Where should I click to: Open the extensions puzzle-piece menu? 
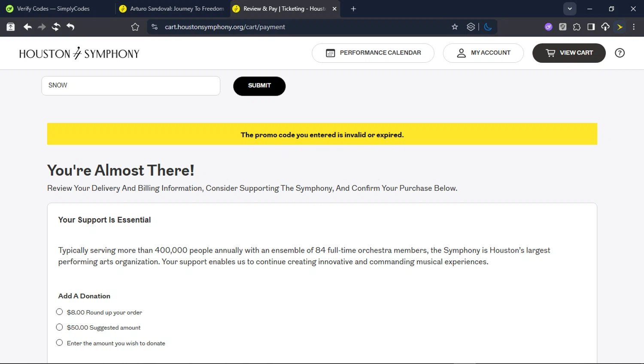(x=577, y=27)
